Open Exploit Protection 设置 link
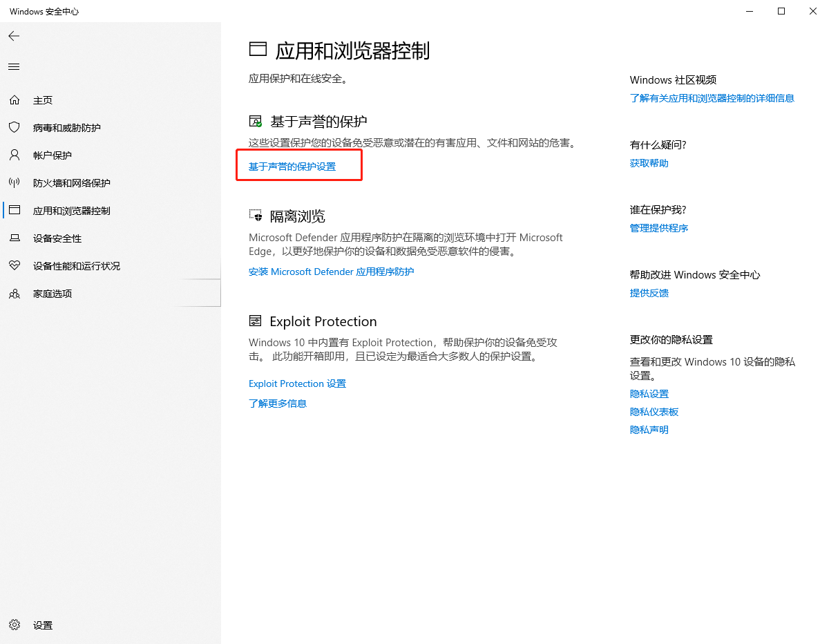 tap(297, 383)
